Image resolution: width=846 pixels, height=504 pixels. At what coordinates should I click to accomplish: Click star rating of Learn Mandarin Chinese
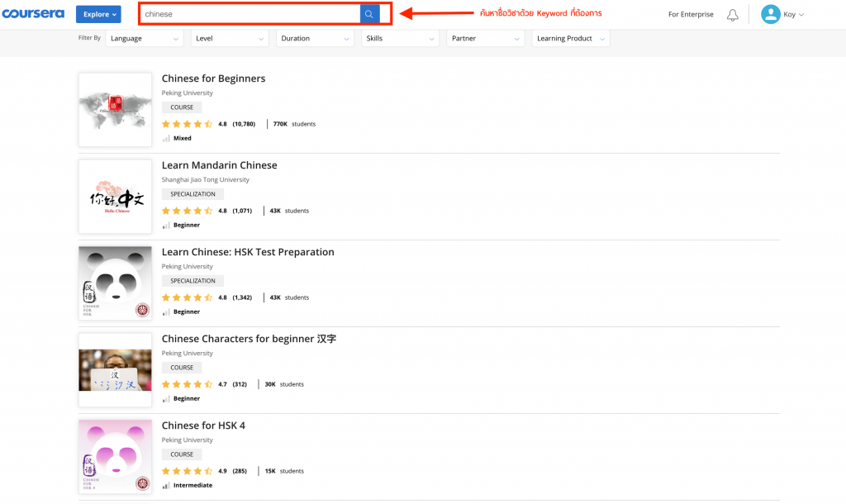pos(188,211)
